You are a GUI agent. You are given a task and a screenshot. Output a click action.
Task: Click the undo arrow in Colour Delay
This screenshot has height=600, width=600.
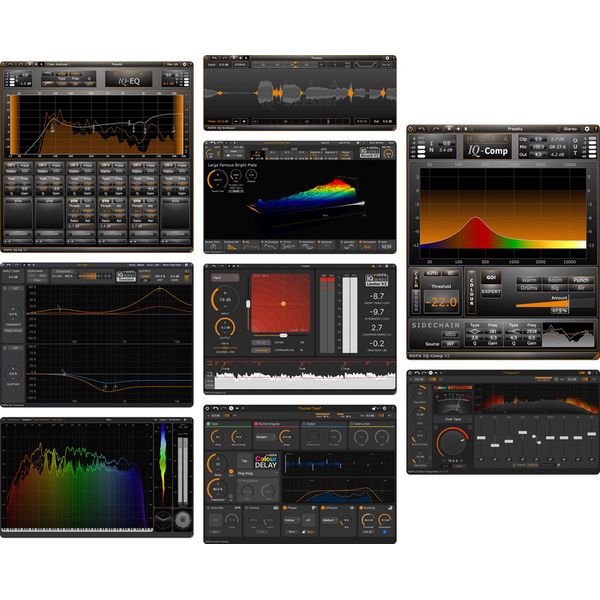[215, 409]
